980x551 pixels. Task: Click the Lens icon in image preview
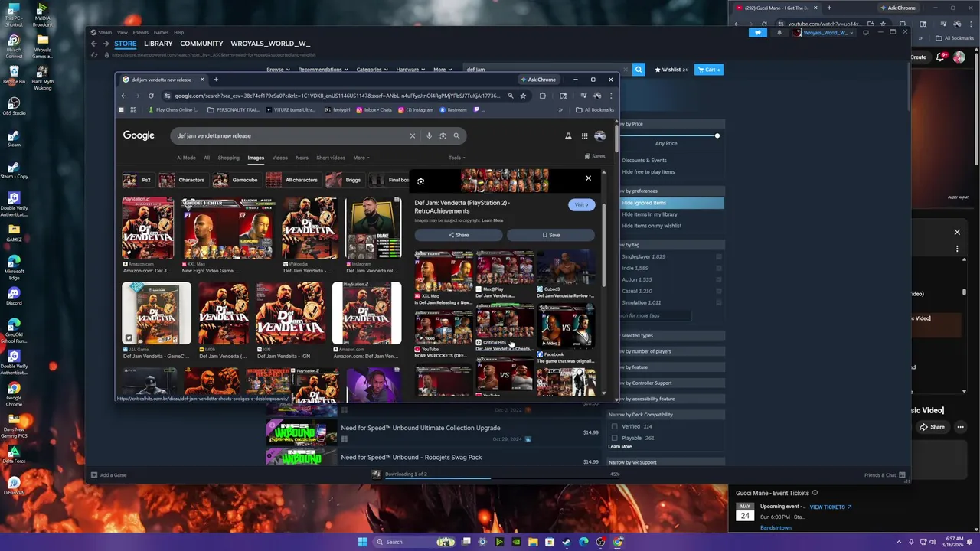[x=420, y=181]
